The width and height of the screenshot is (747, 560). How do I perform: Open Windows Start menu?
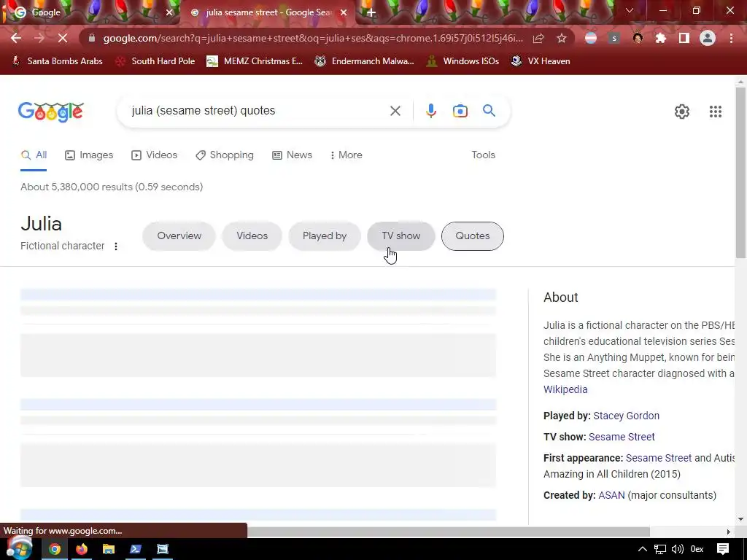point(19,548)
